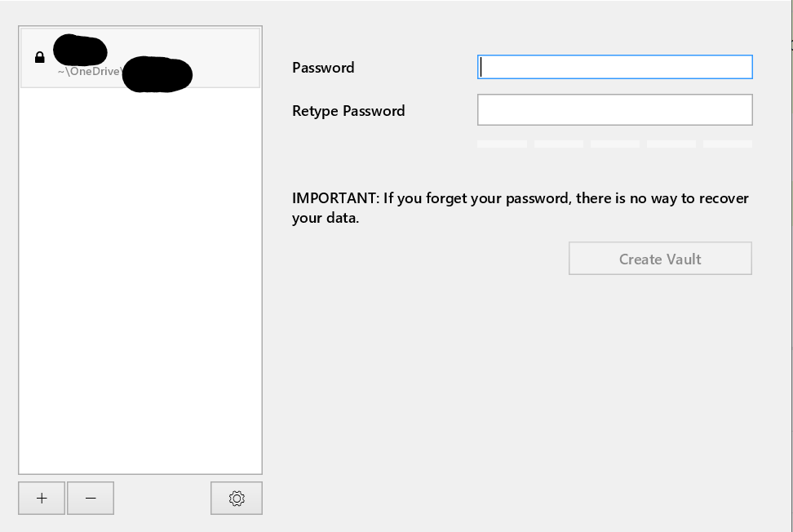The width and height of the screenshot is (793, 532).
Task: Focus the Password input field
Action: [x=615, y=67]
